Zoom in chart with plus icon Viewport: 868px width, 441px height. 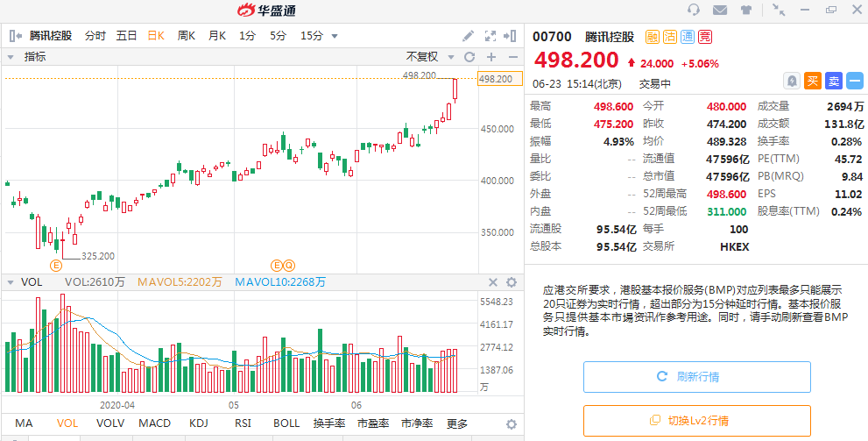(491, 56)
